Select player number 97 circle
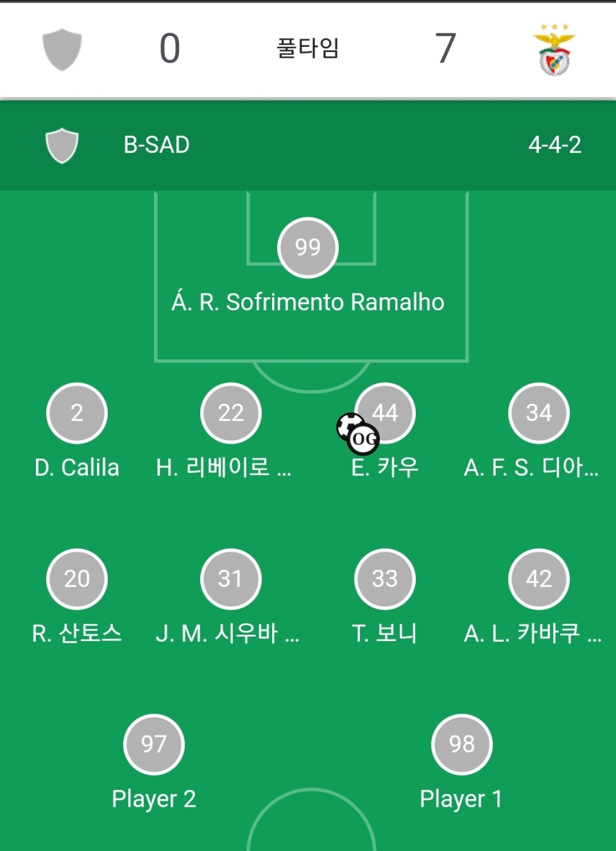The height and width of the screenshot is (851, 616). point(154,744)
